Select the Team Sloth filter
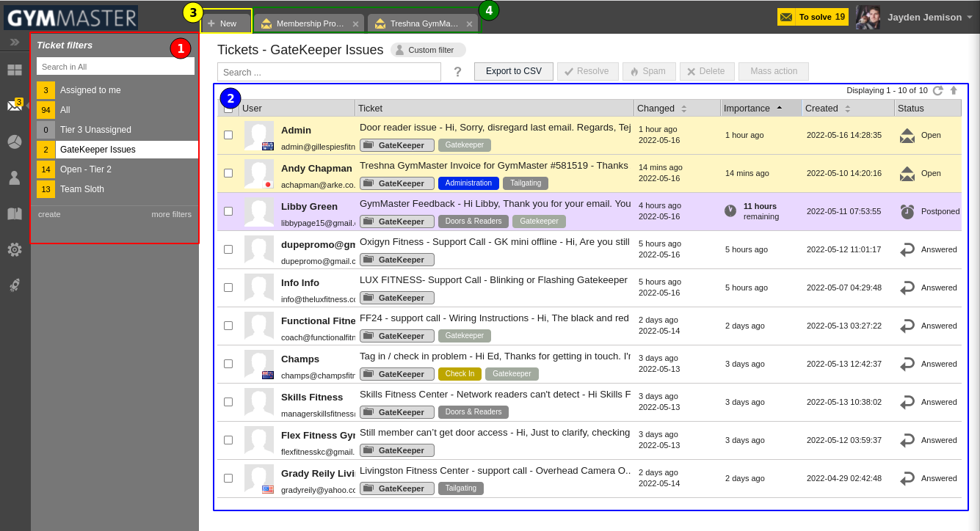The image size is (980, 531). click(81, 189)
